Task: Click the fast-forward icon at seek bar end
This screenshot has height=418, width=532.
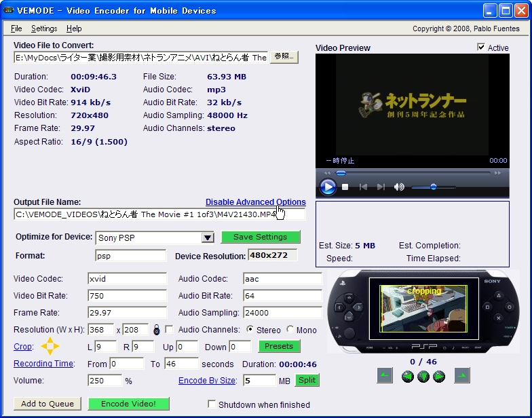Action: 497,173
